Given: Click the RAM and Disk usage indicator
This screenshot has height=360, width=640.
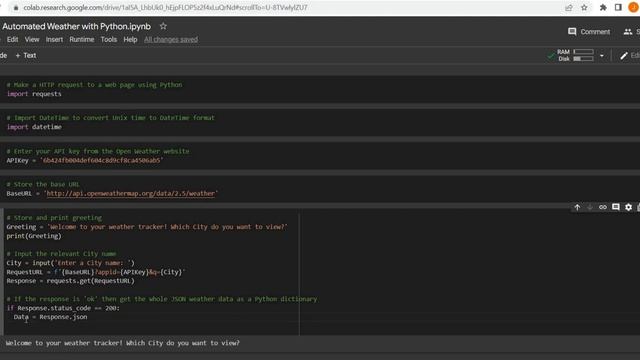Looking at the screenshot, I should tap(576, 56).
